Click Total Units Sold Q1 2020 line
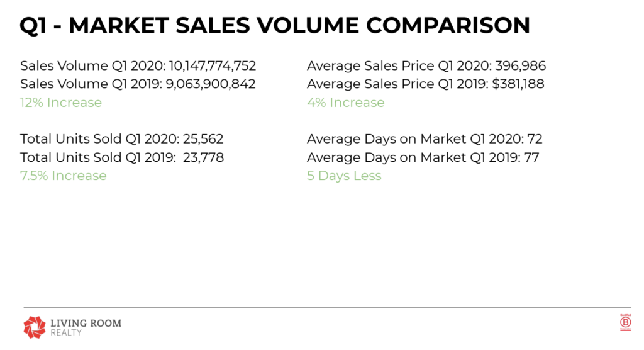The width and height of the screenshot is (644, 350). coord(122,139)
